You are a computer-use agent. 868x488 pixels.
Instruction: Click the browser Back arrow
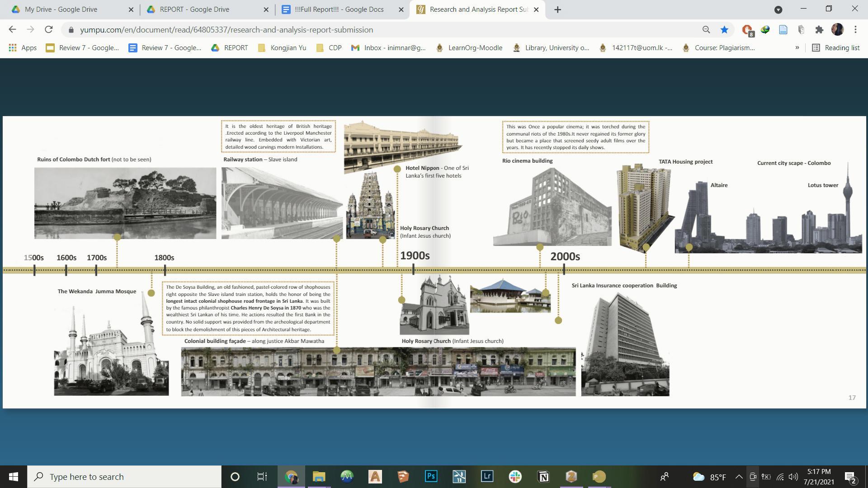tap(12, 30)
